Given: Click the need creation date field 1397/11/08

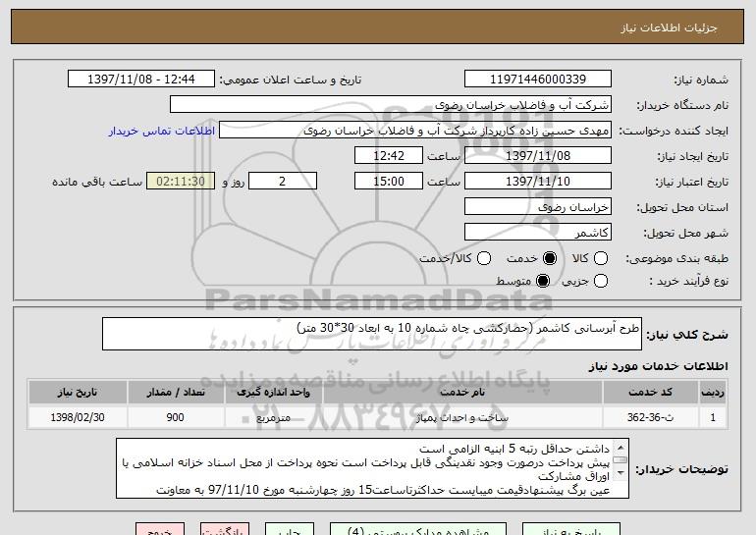Looking at the screenshot, I should click(538, 156).
